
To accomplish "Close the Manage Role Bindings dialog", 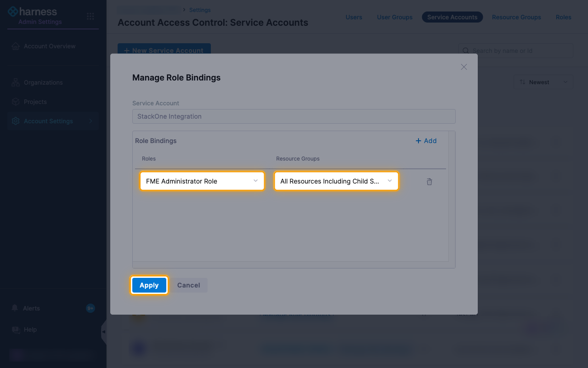I will click(464, 67).
